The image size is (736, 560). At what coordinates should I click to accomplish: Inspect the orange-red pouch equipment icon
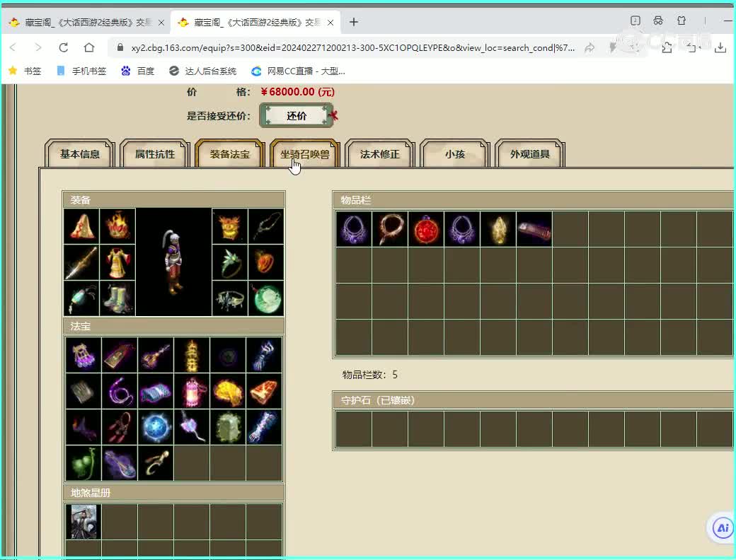coord(265,262)
